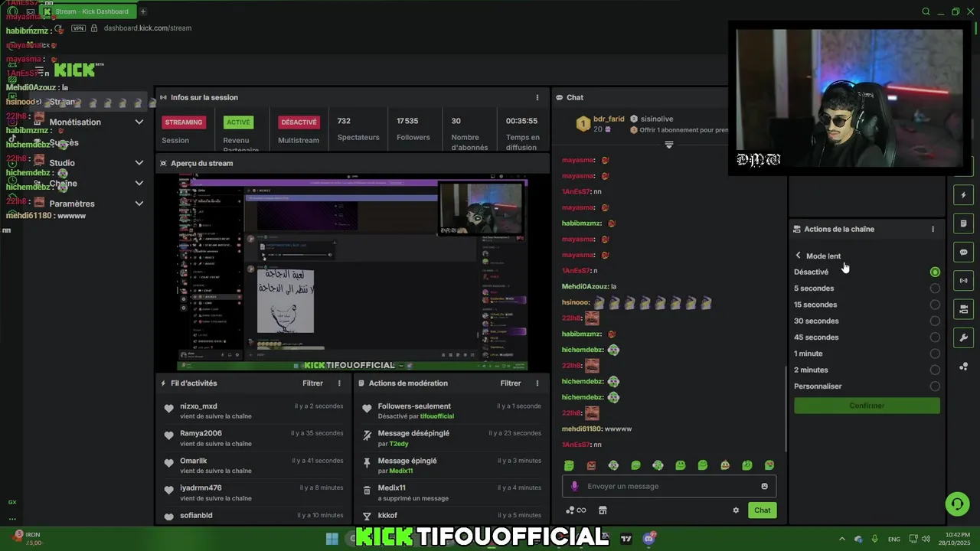Insert the first green emote in quick row
Image resolution: width=980 pixels, height=551 pixels.
(x=569, y=465)
